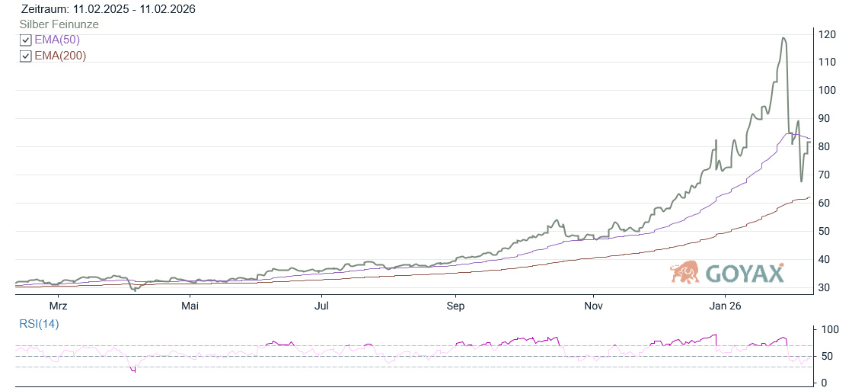Click the 120 price axis label
Screen dimensions: 868x391
tap(828, 34)
